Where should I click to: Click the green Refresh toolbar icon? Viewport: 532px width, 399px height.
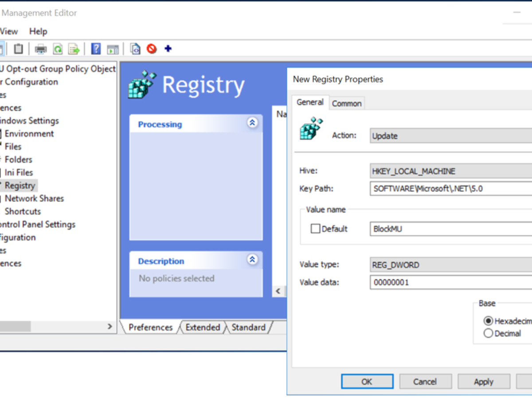pyautogui.click(x=58, y=49)
